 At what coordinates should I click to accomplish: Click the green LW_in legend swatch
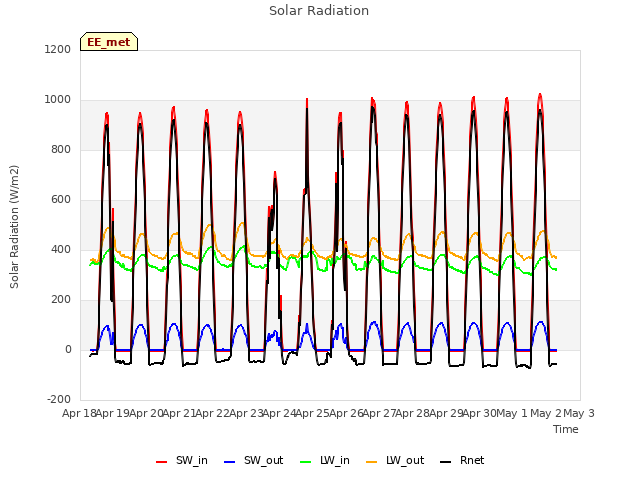pos(306,462)
